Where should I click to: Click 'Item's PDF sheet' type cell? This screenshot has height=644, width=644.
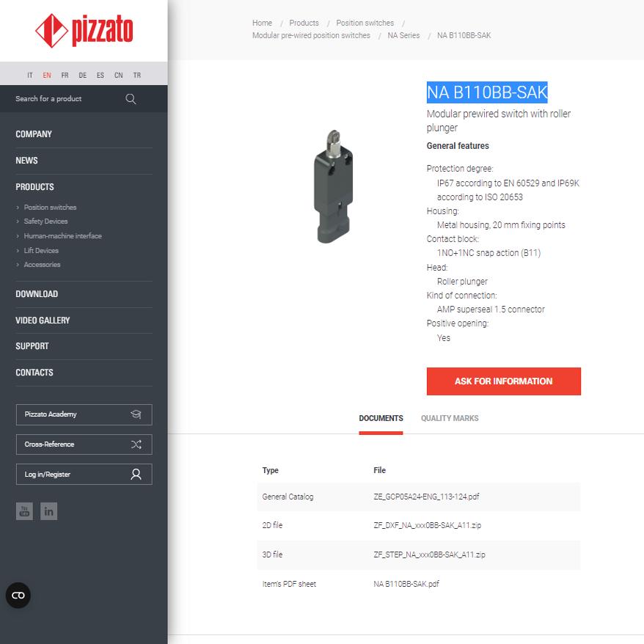(289, 584)
